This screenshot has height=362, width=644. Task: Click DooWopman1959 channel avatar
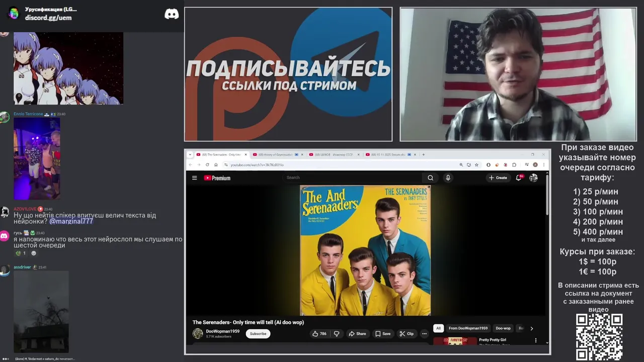(198, 333)
